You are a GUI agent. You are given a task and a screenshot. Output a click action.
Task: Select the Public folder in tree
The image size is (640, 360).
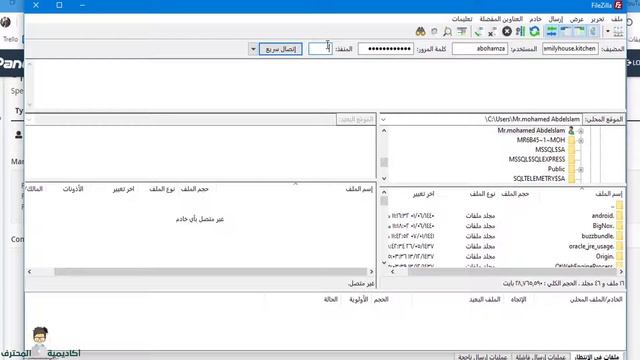point(556,169)
